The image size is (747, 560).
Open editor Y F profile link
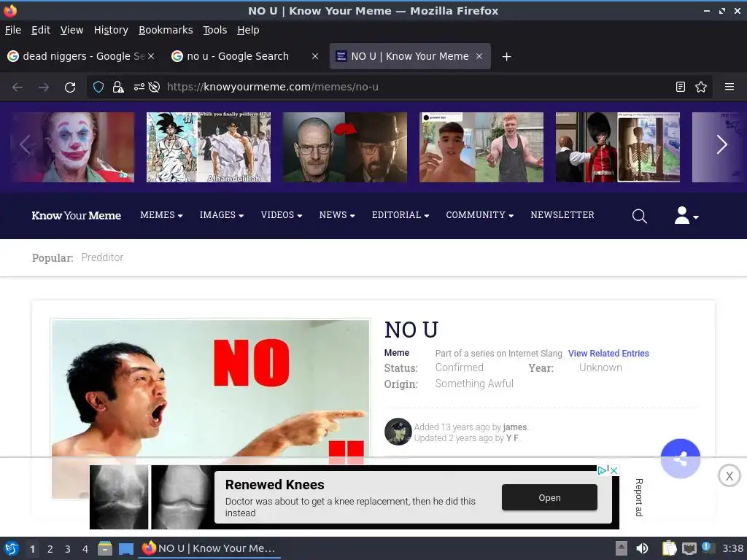coord(512,438)
